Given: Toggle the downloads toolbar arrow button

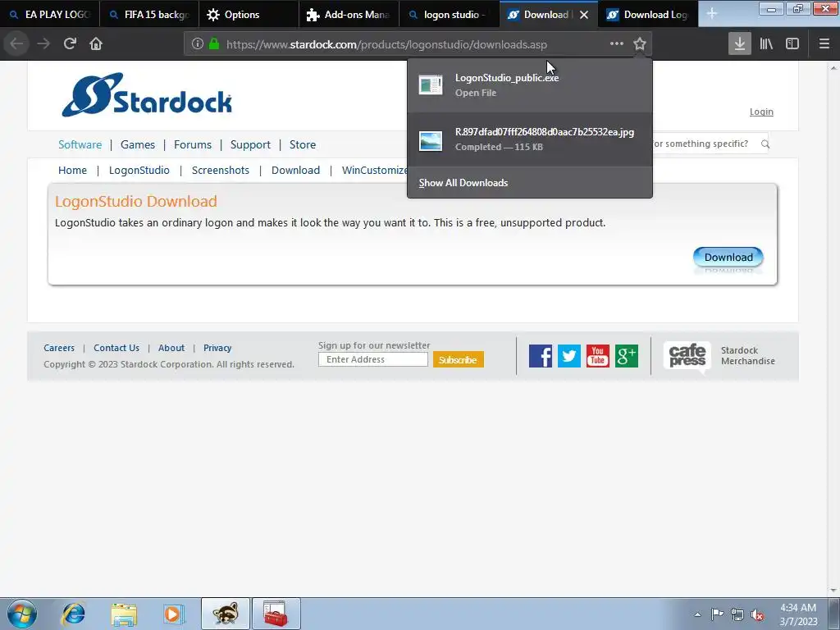Looking at the screenshot, I should pyautogui.click(x=740, y=44).
